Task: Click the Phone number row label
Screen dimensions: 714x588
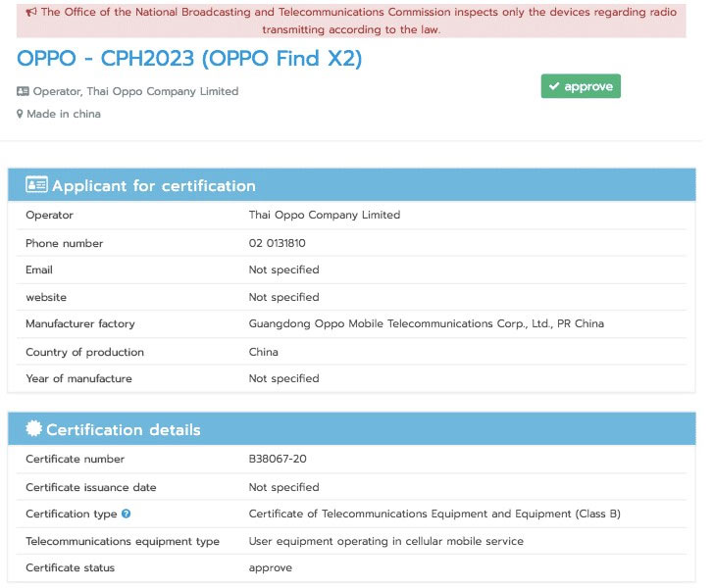Action: [64, 243]
